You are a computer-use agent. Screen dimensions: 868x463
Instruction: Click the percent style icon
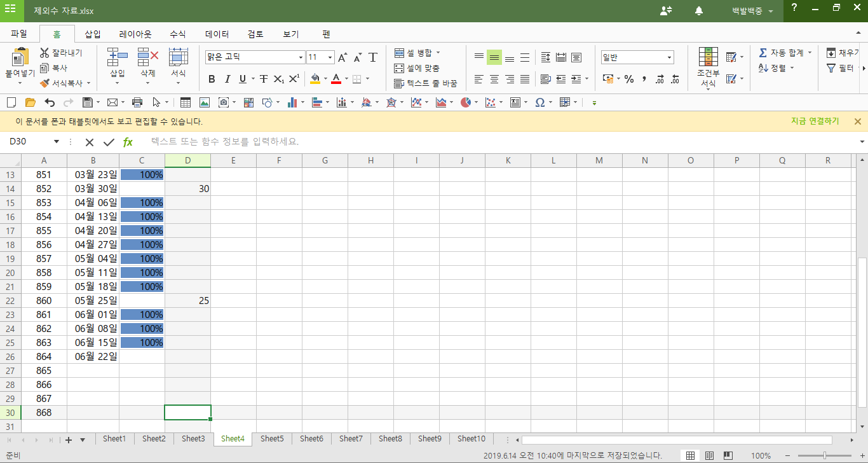pyautogui.click(x=628, y=79)
